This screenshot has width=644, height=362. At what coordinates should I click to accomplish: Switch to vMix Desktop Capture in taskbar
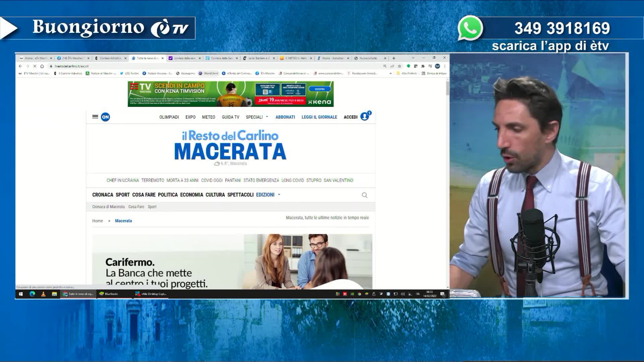click(151, 294)
